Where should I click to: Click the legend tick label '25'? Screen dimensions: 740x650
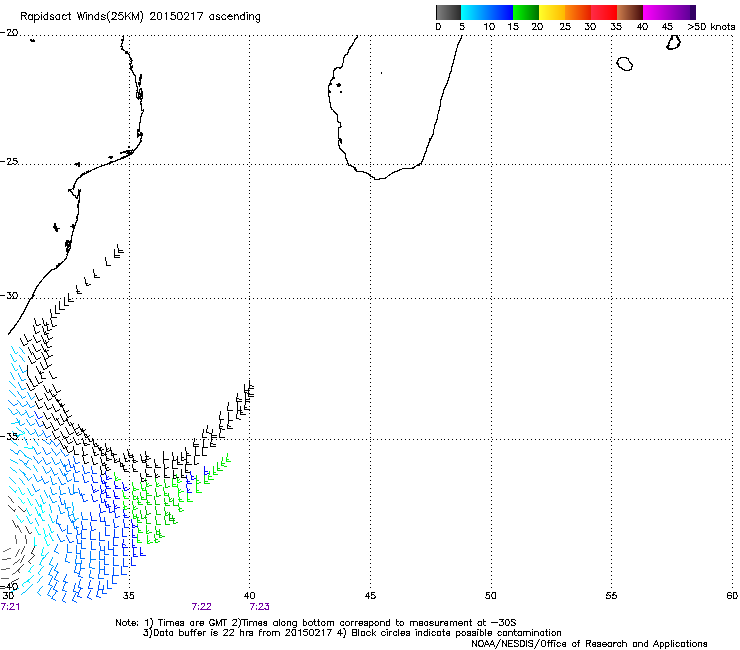pos(565,27)
